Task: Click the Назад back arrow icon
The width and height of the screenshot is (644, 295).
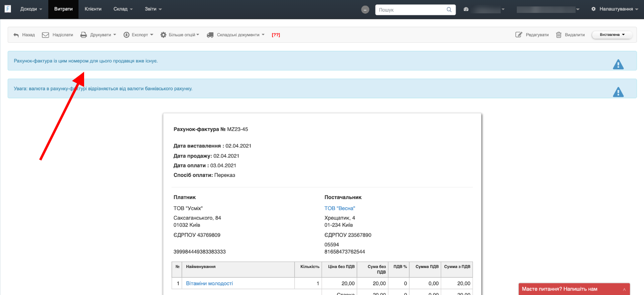Action: (x=16, y=35)
